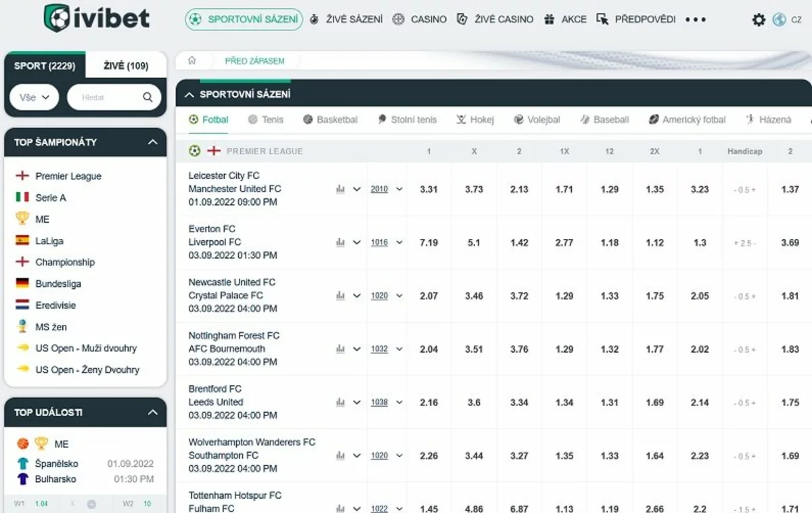Open Bundesliga in top championships
The width and height of the screenshot is (812, 513).
click(58, 284)
